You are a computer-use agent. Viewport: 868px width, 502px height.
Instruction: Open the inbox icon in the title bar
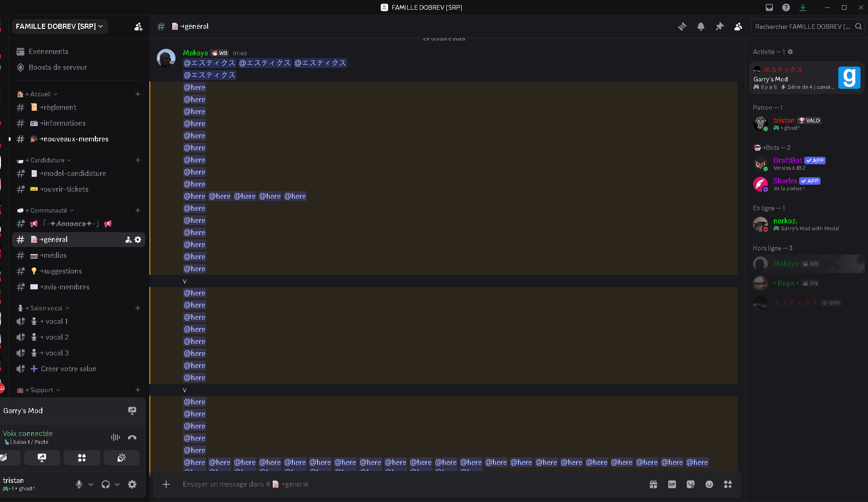coord(769,7)
